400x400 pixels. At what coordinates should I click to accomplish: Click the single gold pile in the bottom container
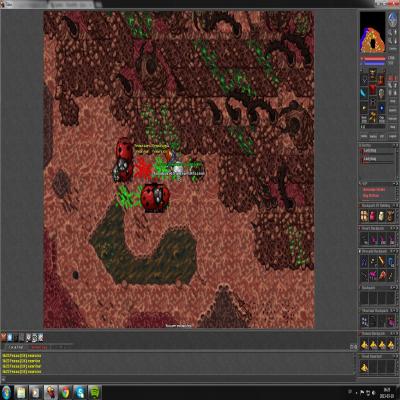(364, 366)
